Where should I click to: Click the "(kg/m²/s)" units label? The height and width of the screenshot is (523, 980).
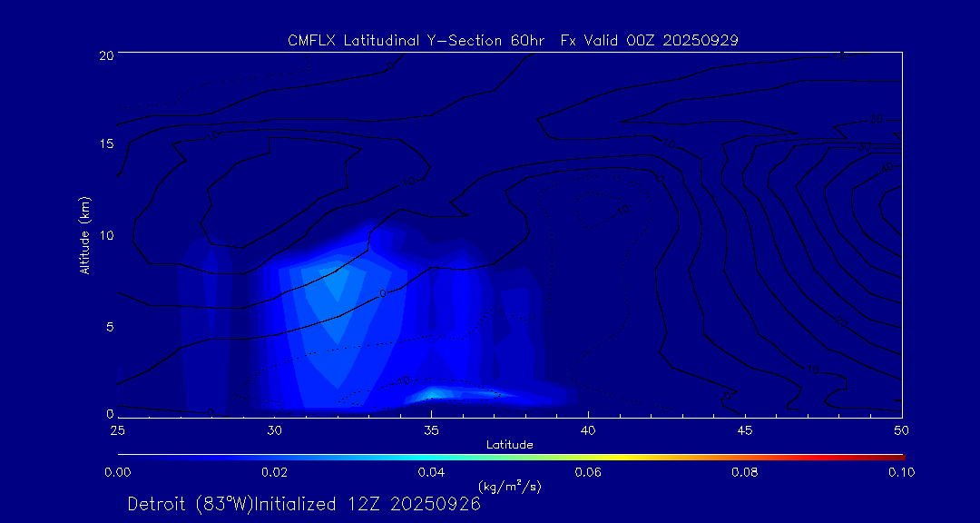[x=509, y=487]
